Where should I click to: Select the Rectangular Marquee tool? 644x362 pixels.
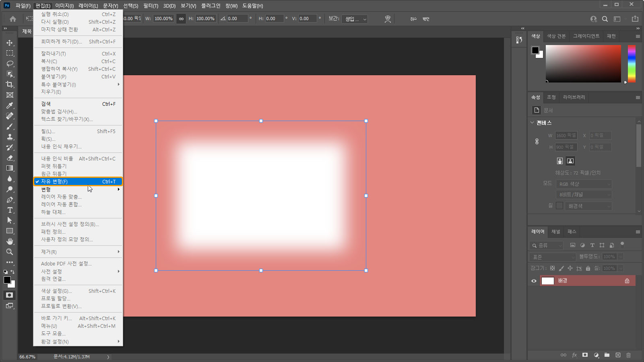click(10, 53)
